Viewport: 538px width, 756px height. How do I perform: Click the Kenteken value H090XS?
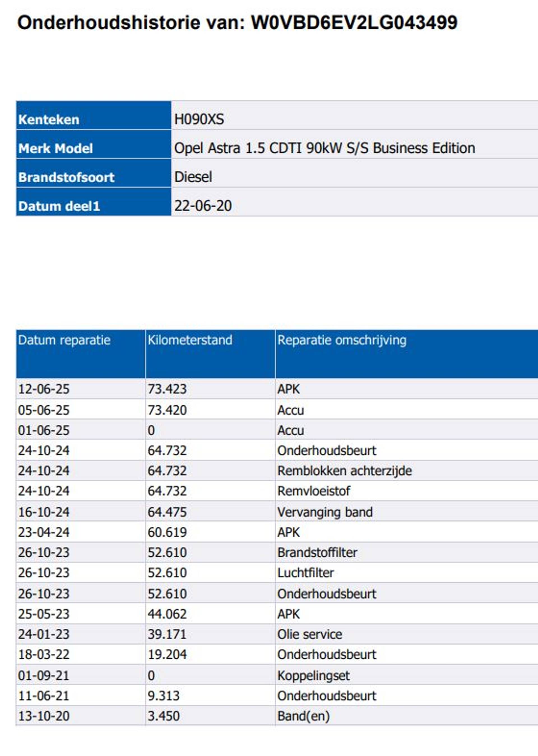point(199,120)
